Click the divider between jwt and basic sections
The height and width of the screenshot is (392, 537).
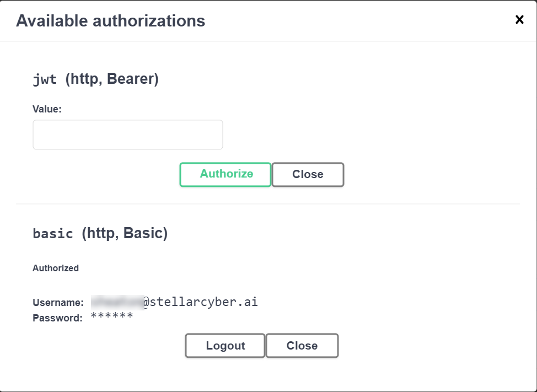(x=268, y=204)
